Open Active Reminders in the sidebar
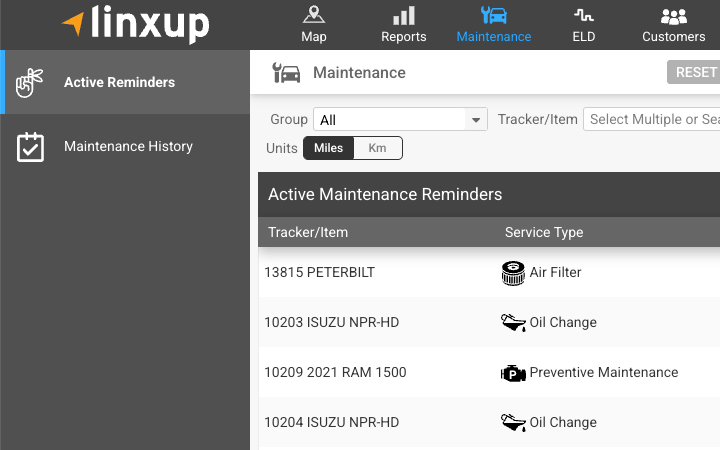Screen dimensions: 720x450 [x=125, y=82]
